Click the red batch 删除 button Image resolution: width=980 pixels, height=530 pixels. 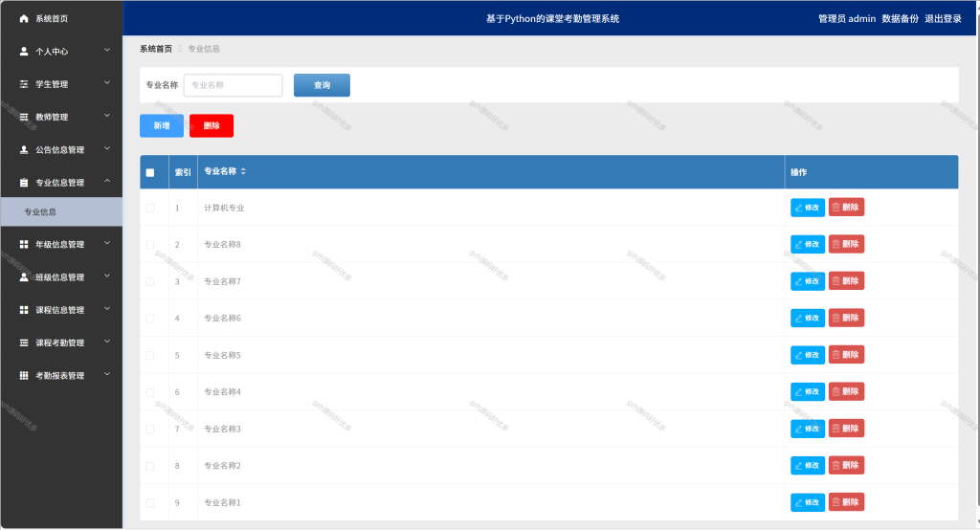click(x=212, y=125)
